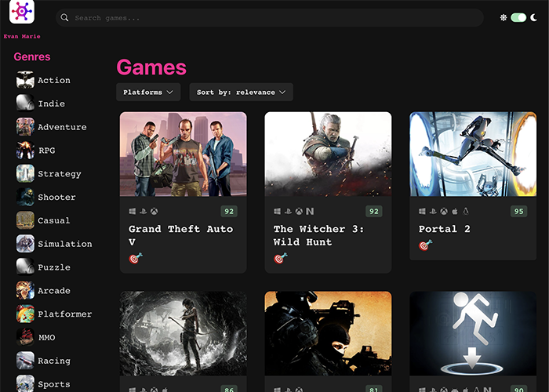Click the Genres sidebar heading
The image size is (549, 392).
[32, 56]
